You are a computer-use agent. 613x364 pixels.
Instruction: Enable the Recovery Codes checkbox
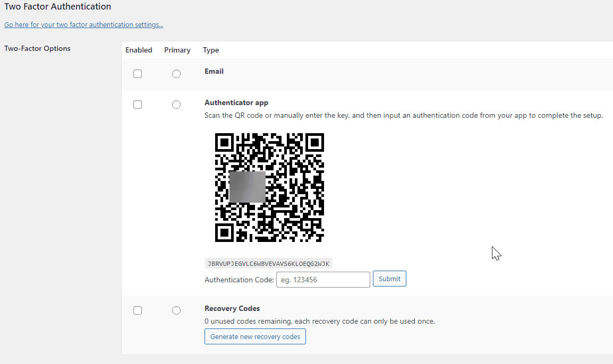(x=138, y=310)
